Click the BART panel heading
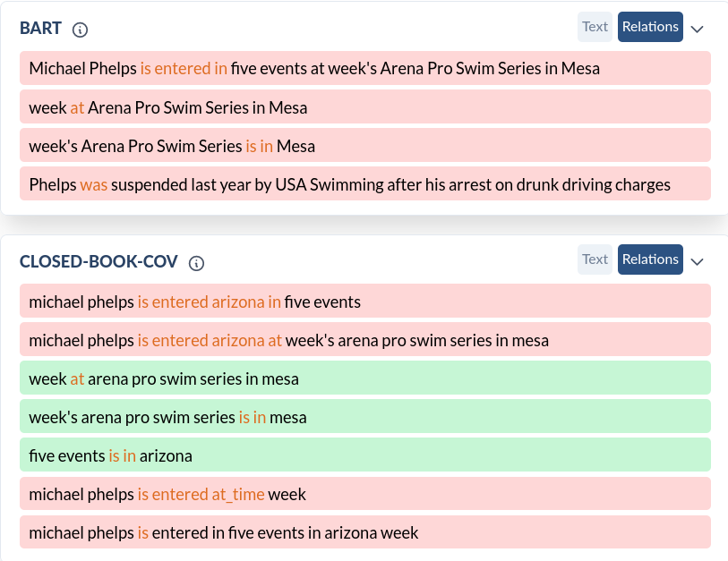This screenshot has height=561, width=728. tap(41, 29)
